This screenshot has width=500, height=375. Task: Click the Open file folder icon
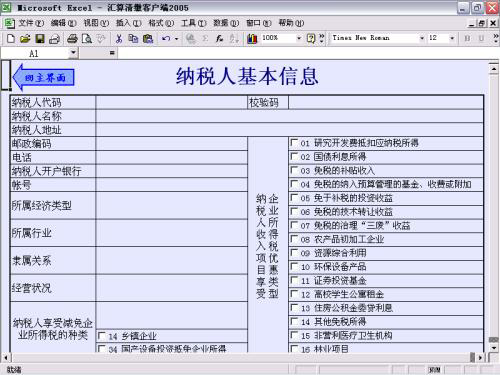coord(25,39)
